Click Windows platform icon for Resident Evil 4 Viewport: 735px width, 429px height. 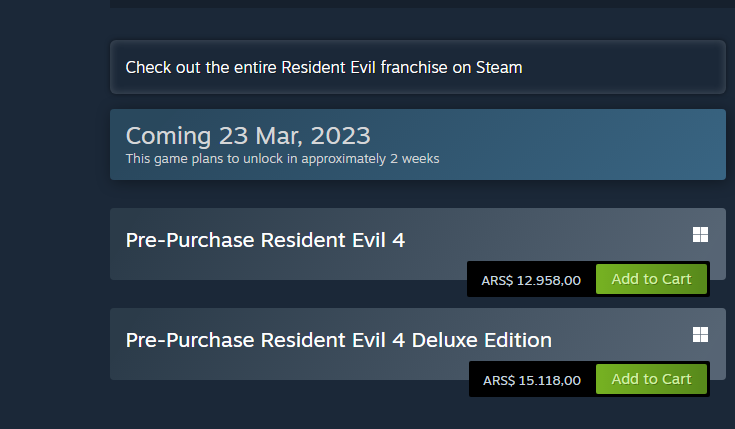pyautogui.click(x=700, y=234)
